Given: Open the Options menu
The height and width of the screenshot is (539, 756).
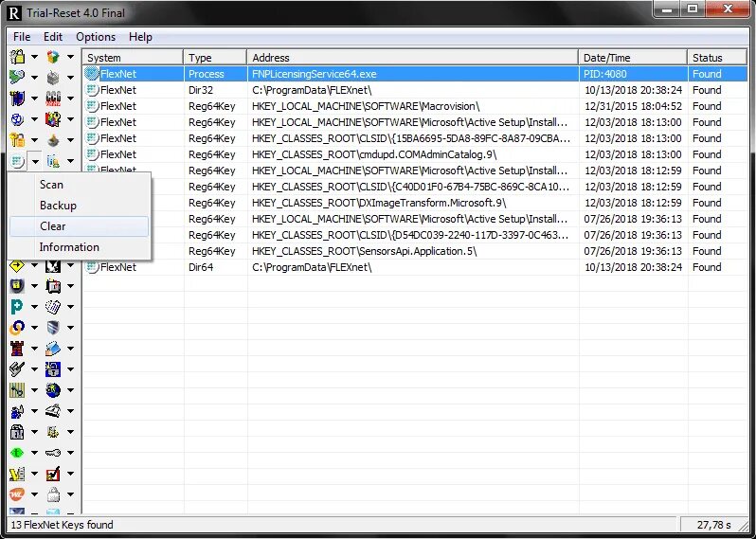Looking at the screenshot, I should (96, 37).
